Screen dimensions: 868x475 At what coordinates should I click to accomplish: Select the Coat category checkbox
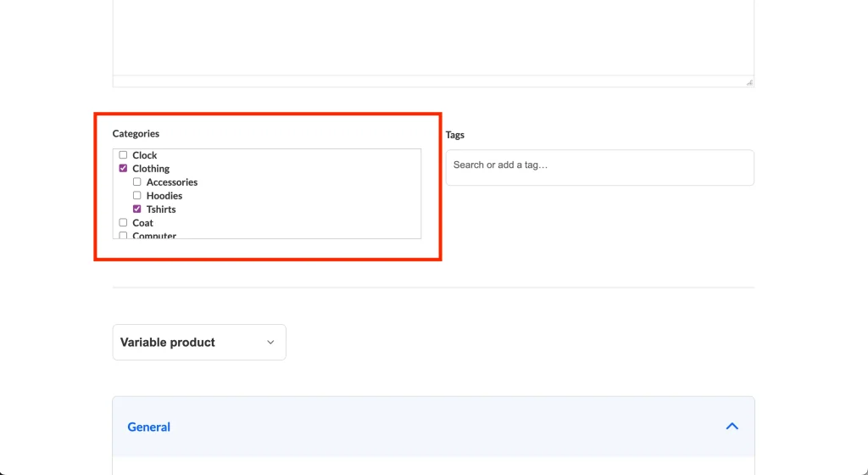123,222
